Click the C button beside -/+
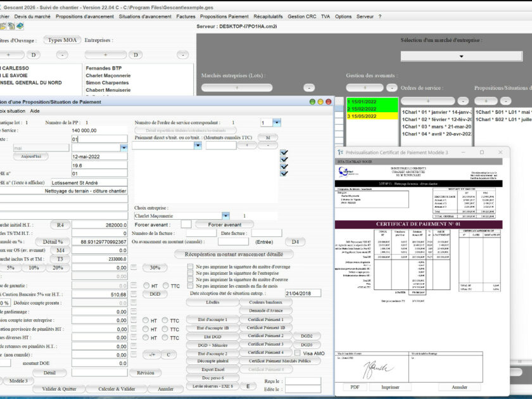The height and width of the screenshot is (399, 532). [168, 355]
